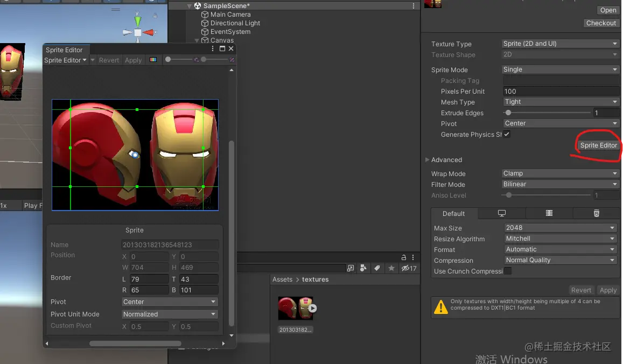The width and height of the screenshot is (623, 364).
Task: Open search in new window icon
Action: [x=351, y=268]
